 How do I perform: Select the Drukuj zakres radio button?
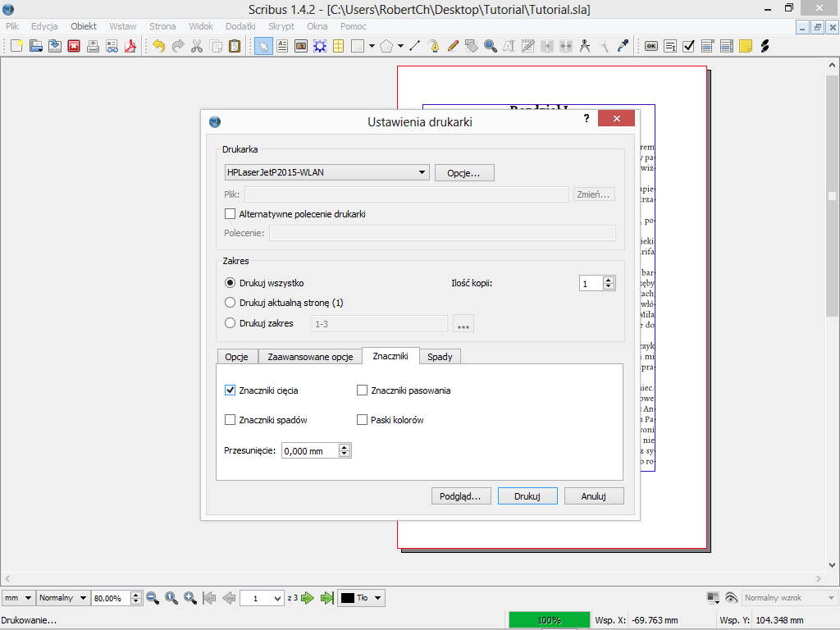click(231, 323)
